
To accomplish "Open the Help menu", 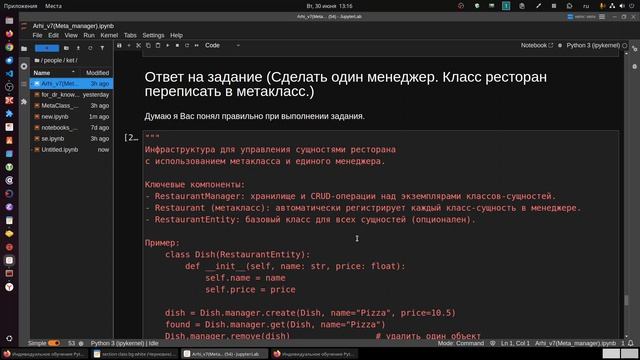I will click(176, 36).
